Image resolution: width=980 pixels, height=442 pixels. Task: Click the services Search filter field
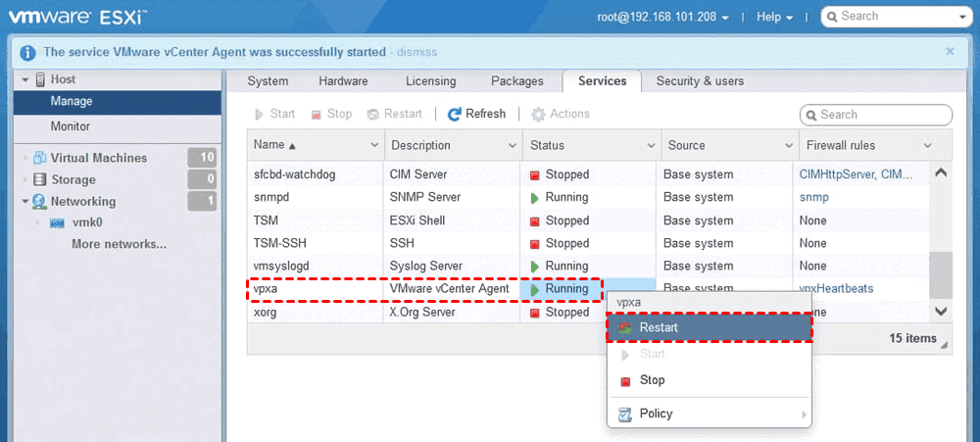point(876,115)
